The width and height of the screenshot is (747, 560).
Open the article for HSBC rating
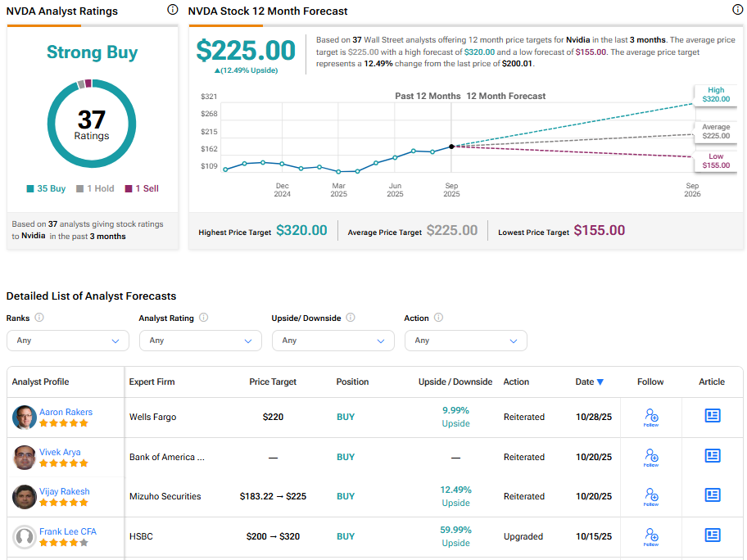(712, 535)
